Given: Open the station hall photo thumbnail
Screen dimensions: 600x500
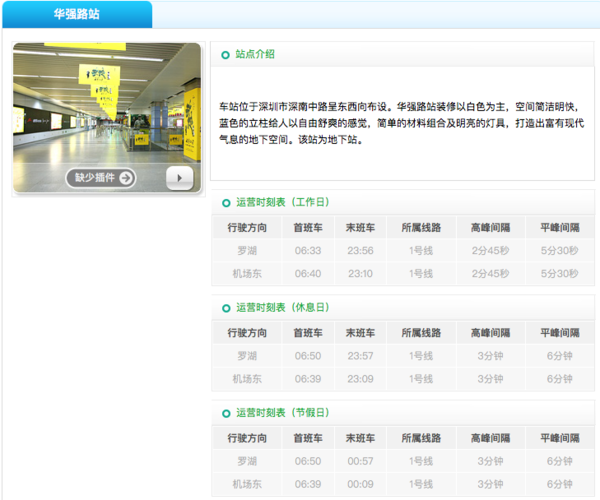Looking at the screenshot, I should (107, 117).
